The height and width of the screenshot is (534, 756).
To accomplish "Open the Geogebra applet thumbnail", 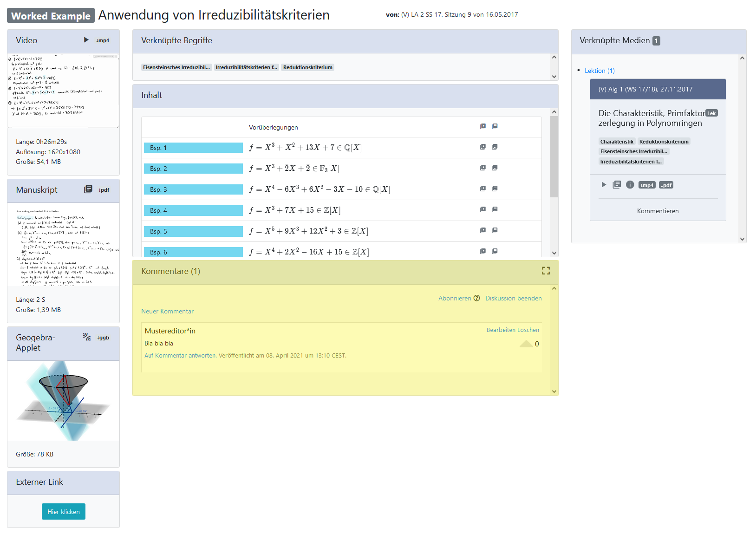I will tap(63, 400).
